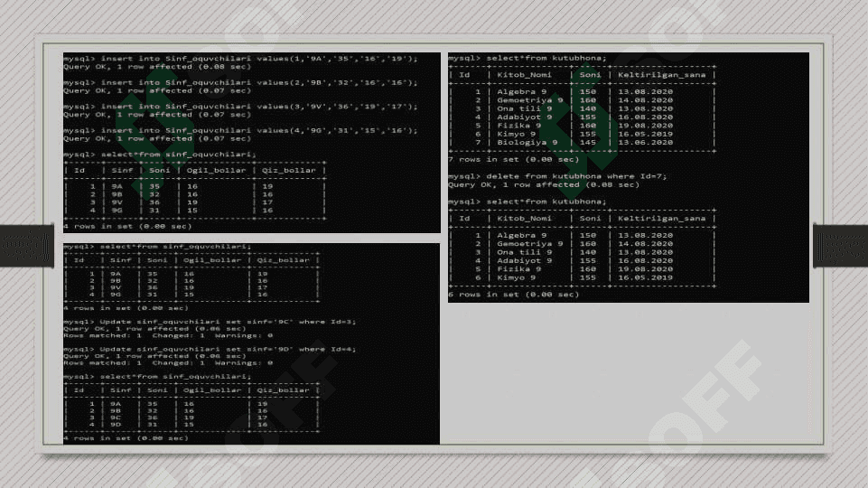
Task: Click '4 rows in set' line above the Update commands
Action: (126, 308)
